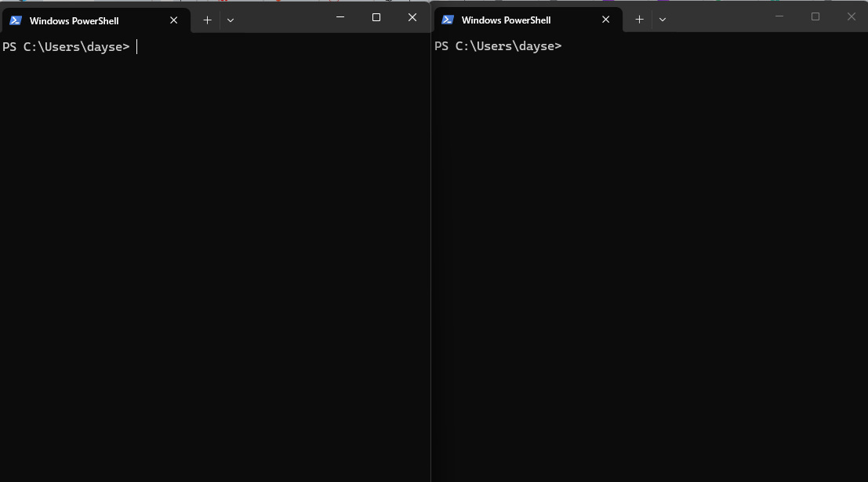868x482 pixels.
Task: Close the right PowerShell window
Action: pos(852,16)
